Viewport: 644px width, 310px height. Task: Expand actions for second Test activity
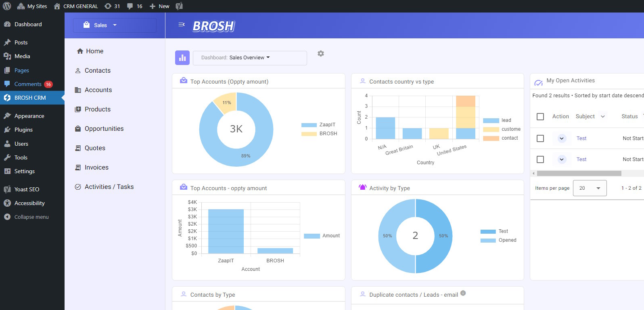pyautogui.click(x=562, y=159)
